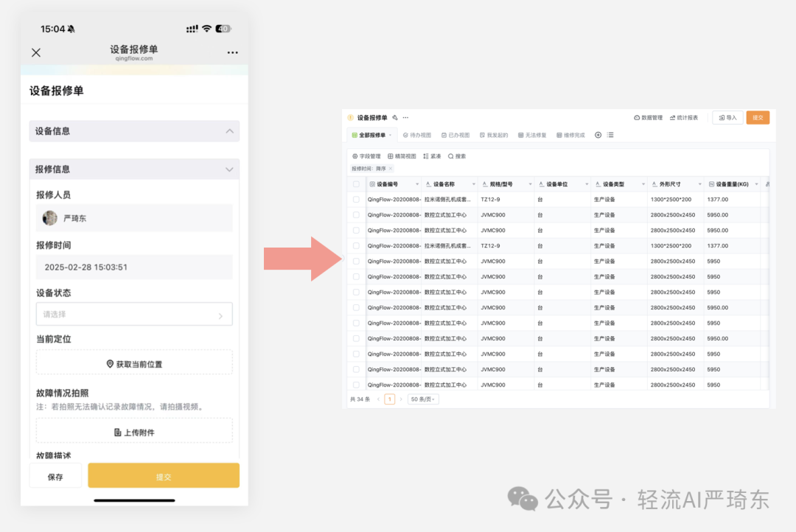Tap the yellow mobile 提交 button
This screenshot has width=796, height=532.
164,476
